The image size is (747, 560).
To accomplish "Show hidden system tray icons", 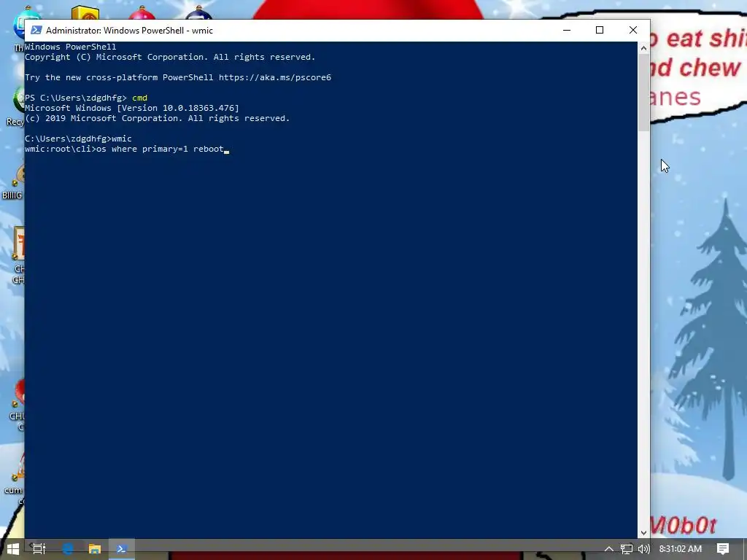I will coord(609,549).
